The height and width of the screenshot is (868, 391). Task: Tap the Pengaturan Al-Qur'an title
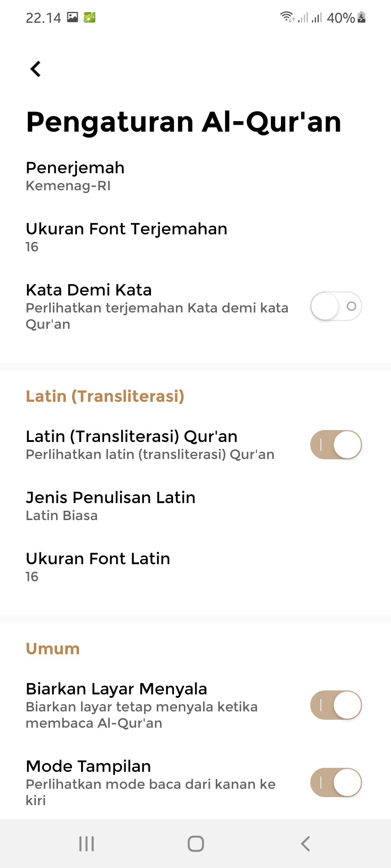183,122
